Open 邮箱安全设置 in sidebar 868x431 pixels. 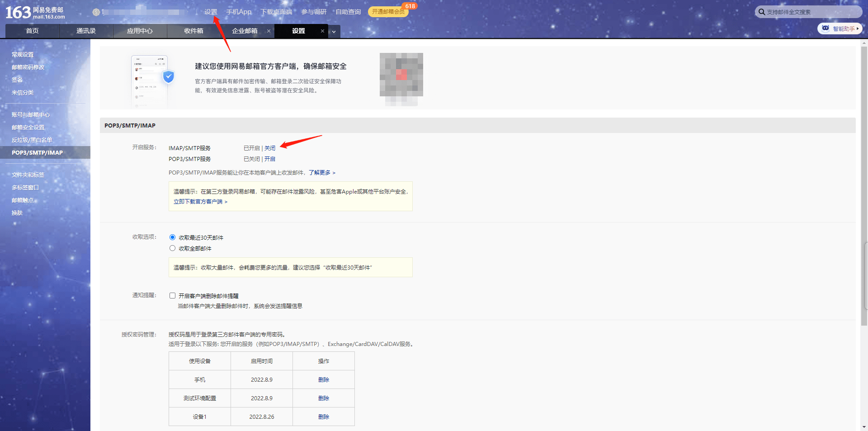pyautogui.click(x=28, y=128)
